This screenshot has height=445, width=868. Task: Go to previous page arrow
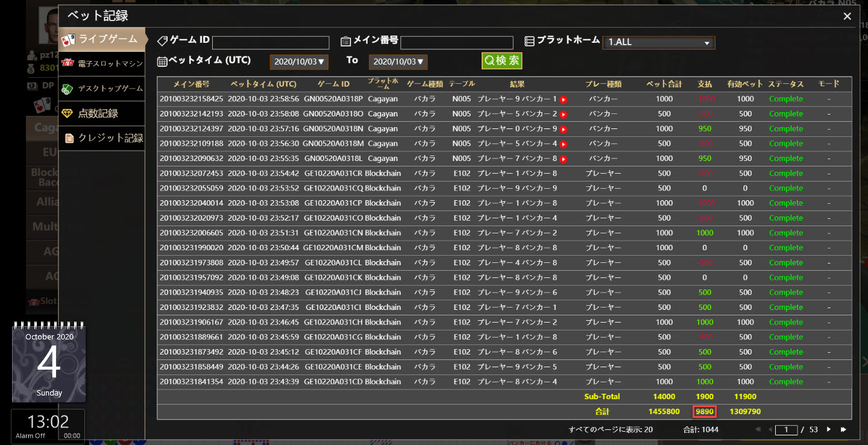pyautogui.click(x=770, y=429)
